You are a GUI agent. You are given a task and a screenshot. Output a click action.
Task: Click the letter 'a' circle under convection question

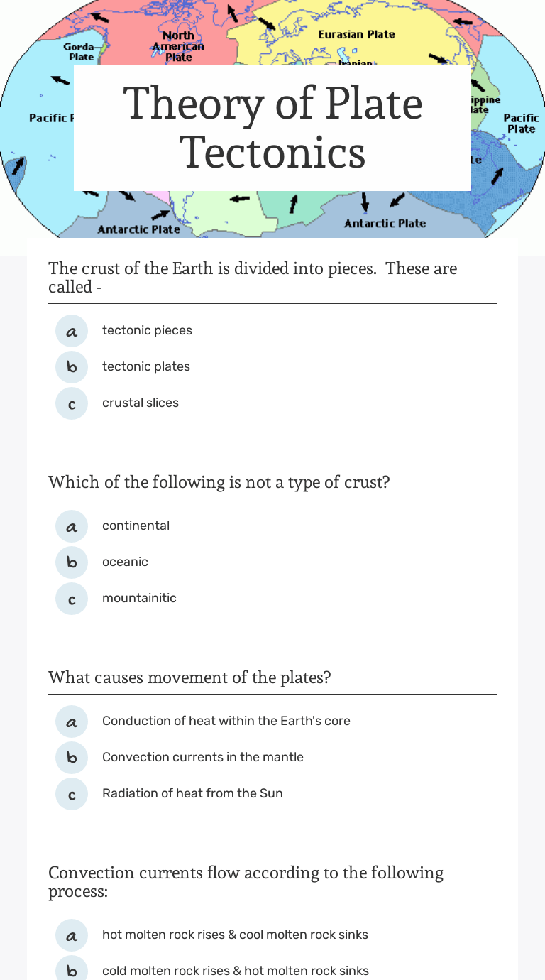tap(72, 721)
